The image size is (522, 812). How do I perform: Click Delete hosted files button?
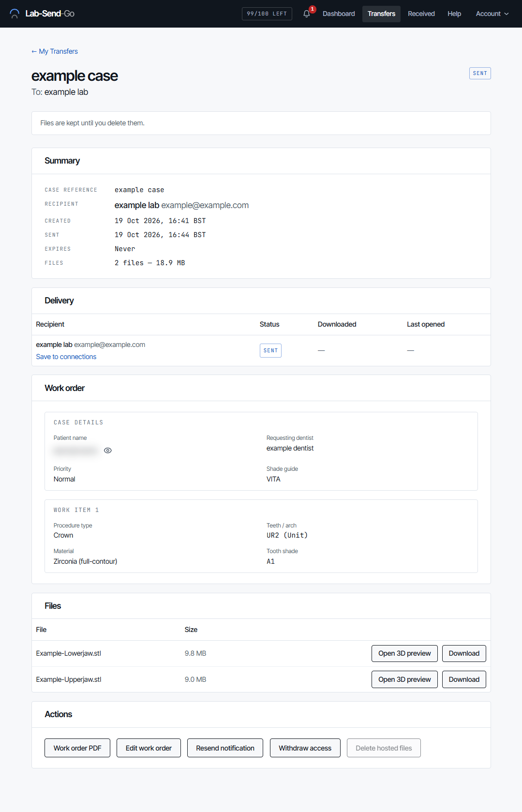click(x=384, y=748)
